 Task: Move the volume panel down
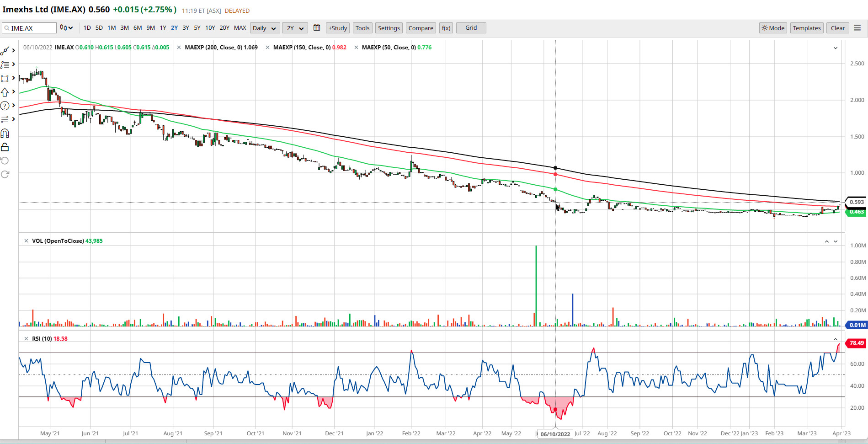(x=836, y=241)
